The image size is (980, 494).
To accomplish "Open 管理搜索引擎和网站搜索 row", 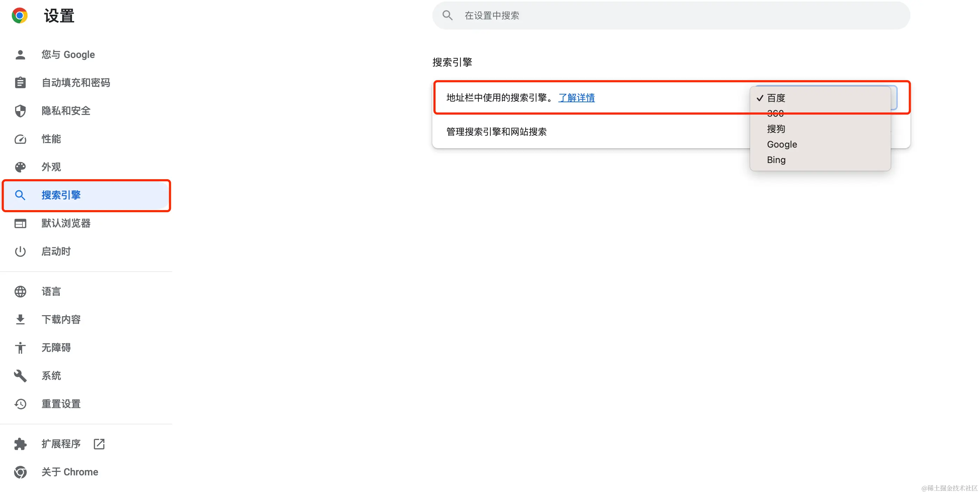I will 496,132.
